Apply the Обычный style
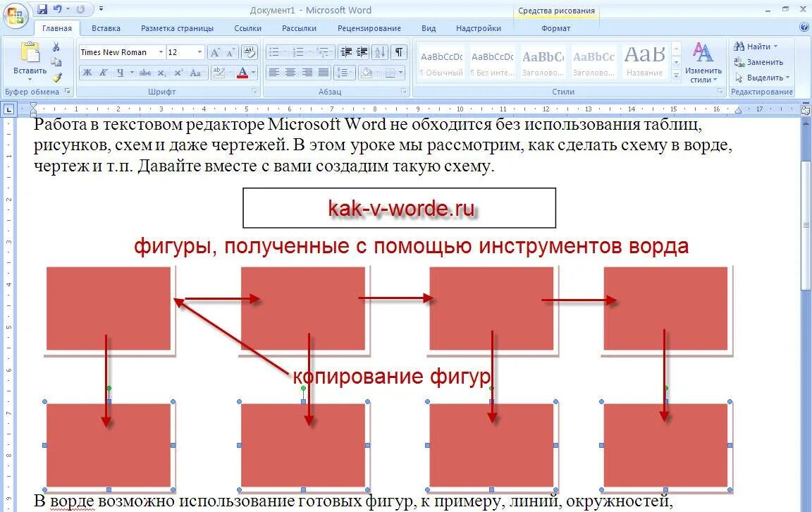The height and width of the screenshot is (512, 812). [x=441, y=61]
